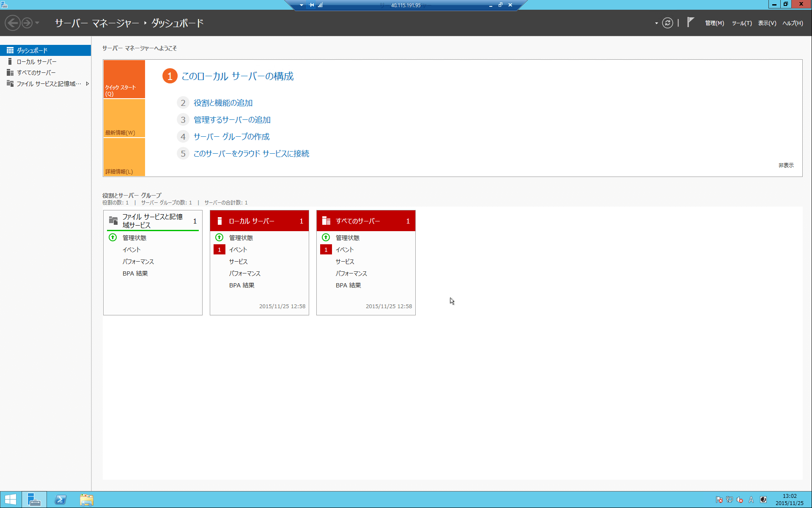Click the action center flag tray icon
Viewport: 812px width, 508px height.
click(719, 500)
